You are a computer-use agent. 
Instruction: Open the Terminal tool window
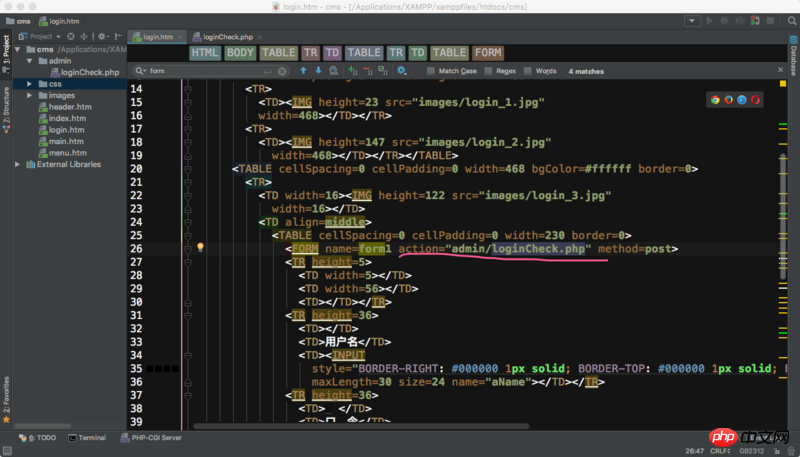coord(87,438)
